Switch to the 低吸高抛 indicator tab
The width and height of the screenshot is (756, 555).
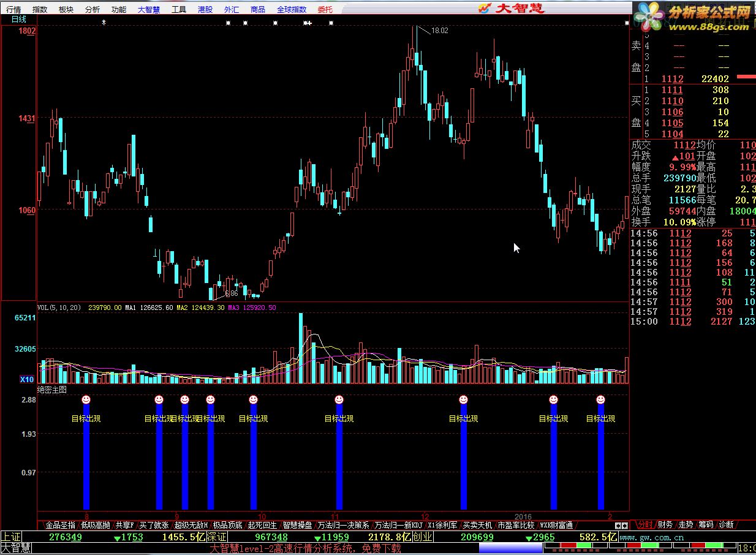(96, 526)
